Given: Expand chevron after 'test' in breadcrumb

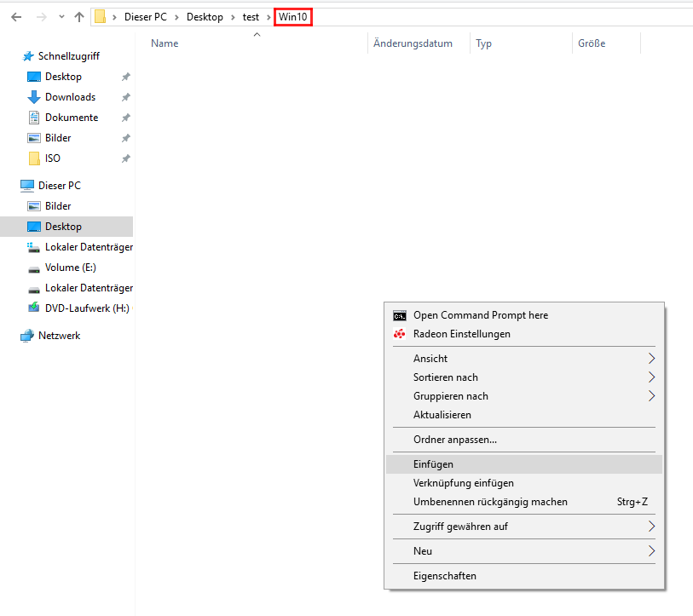Looking at the screenshot, I should click(x=269, y=17).
